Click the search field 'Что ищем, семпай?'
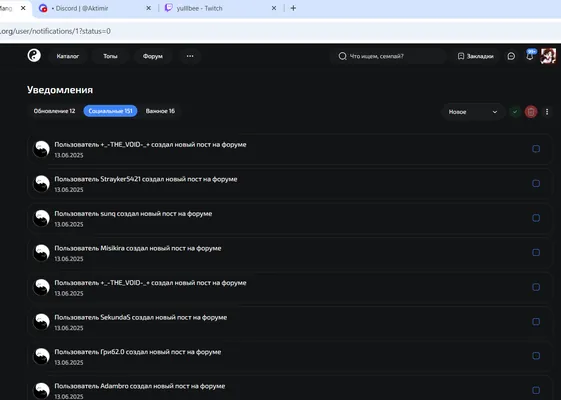Screen dimensions: 561x400 pyautogui.click(x=388, y=56)
